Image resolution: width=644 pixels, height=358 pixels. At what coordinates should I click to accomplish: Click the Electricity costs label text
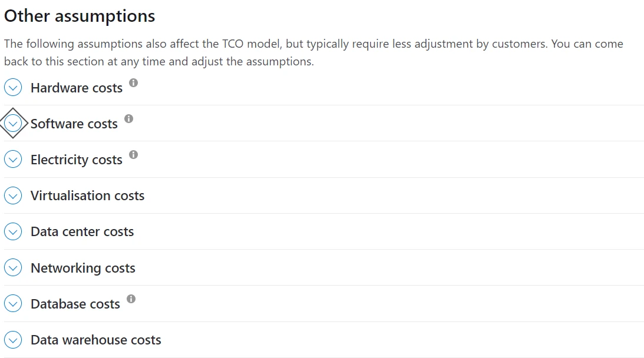pos(76,159)
